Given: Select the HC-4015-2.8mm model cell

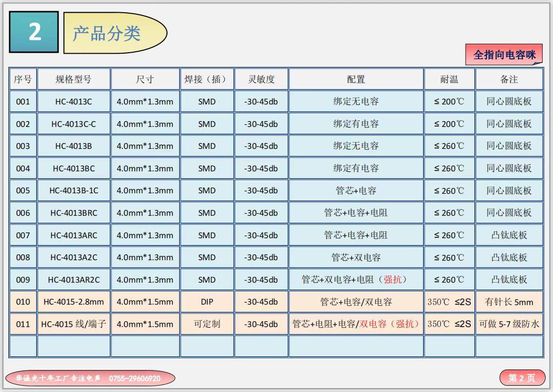Looking at the screenshot, I should pyautogui.click(x=73, y=302).
